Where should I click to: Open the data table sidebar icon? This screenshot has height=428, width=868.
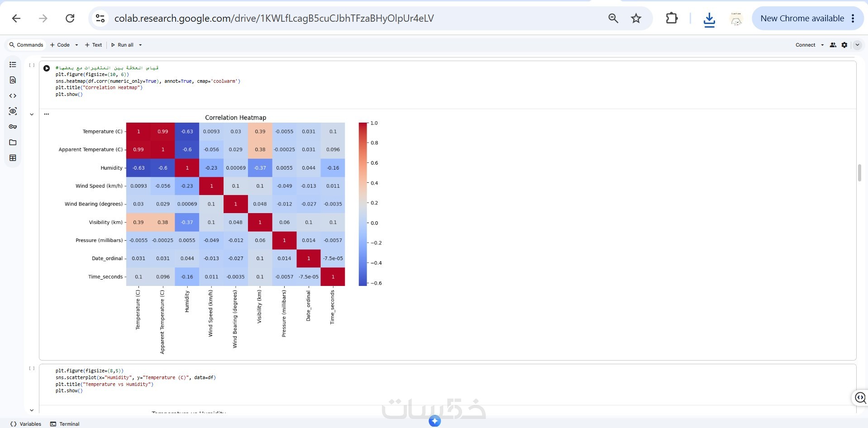pos(13,158)
